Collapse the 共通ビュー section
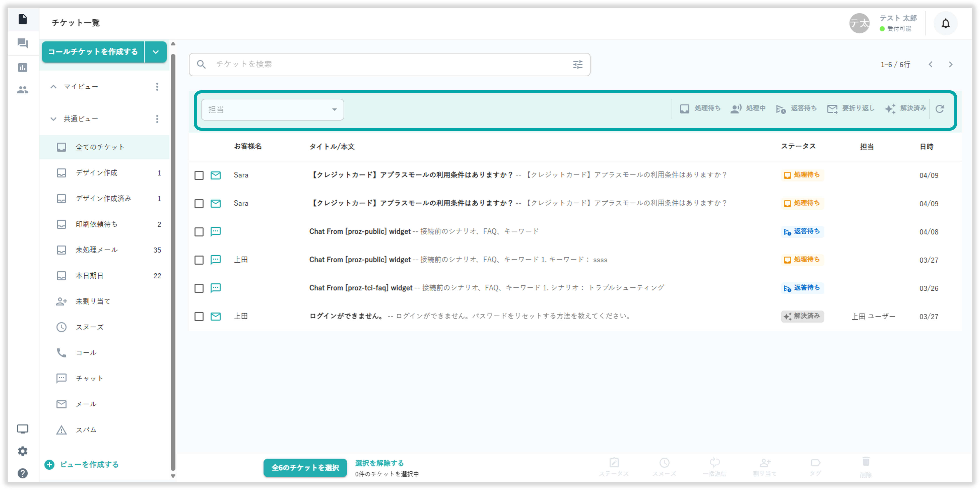The height and width of the screenshot is (490, 980). pyautogui.click(x=54, y=119)
